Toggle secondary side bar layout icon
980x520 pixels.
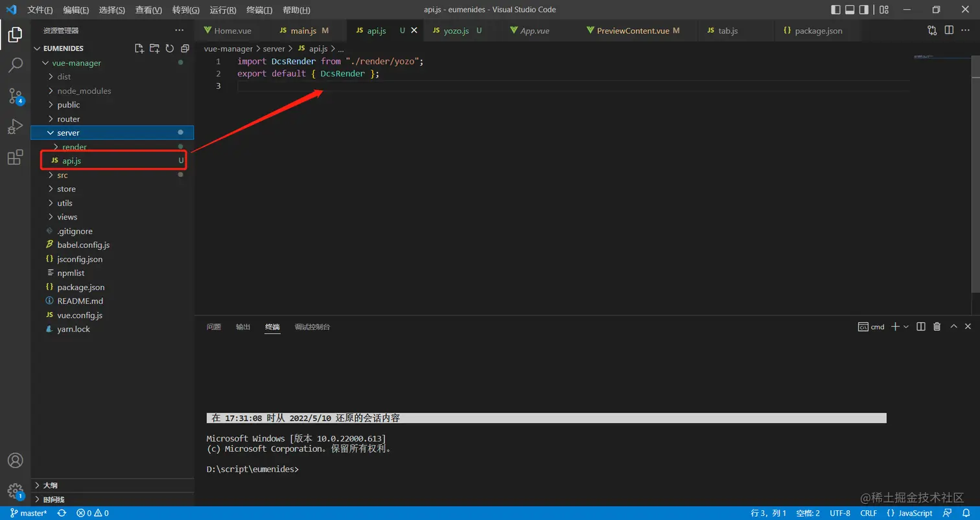(864, 10)
